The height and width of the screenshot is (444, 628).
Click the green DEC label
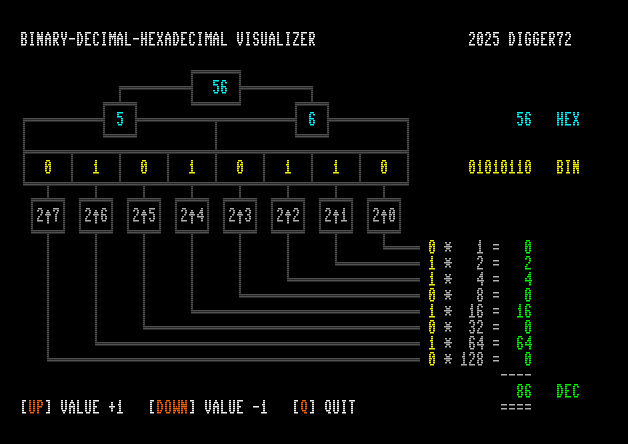click(x=568, y=391)
